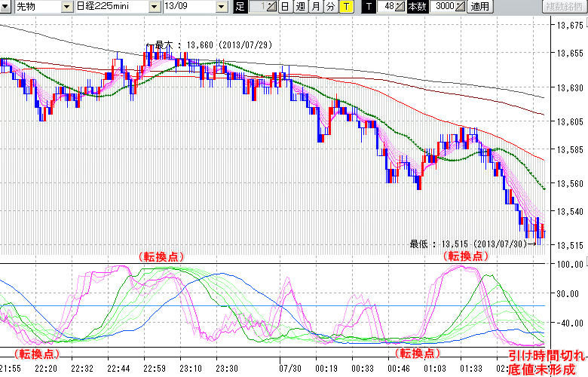Click the 本数 field showing 3000

[x=444, y=7]
